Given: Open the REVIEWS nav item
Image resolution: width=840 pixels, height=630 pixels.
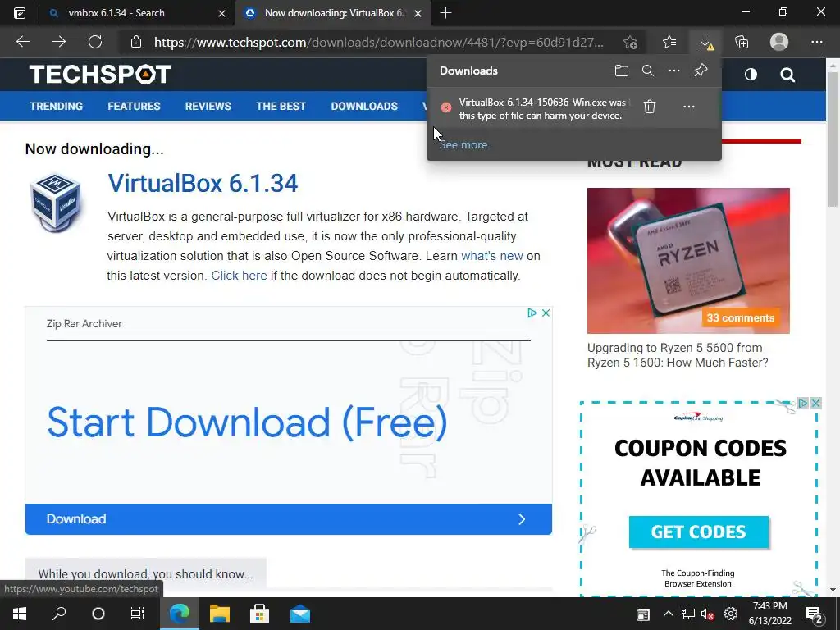Looking at the screenshot, I should (x=208, y=106).
